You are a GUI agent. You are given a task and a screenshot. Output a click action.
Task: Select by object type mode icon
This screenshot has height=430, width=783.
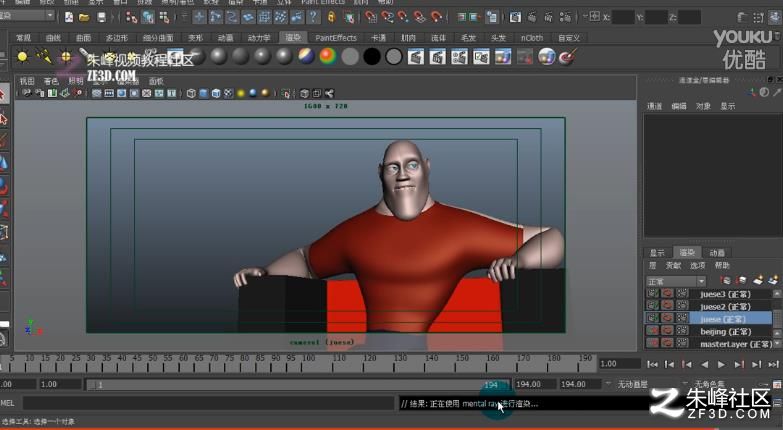148,17
